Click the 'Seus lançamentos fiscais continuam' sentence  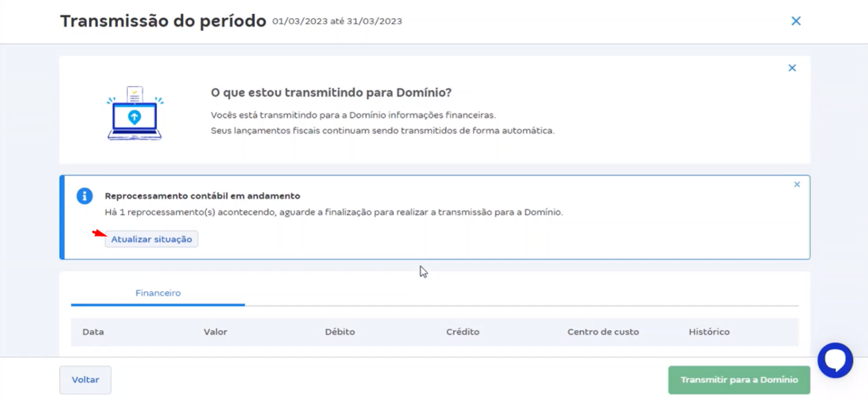[x=382, y=131]
